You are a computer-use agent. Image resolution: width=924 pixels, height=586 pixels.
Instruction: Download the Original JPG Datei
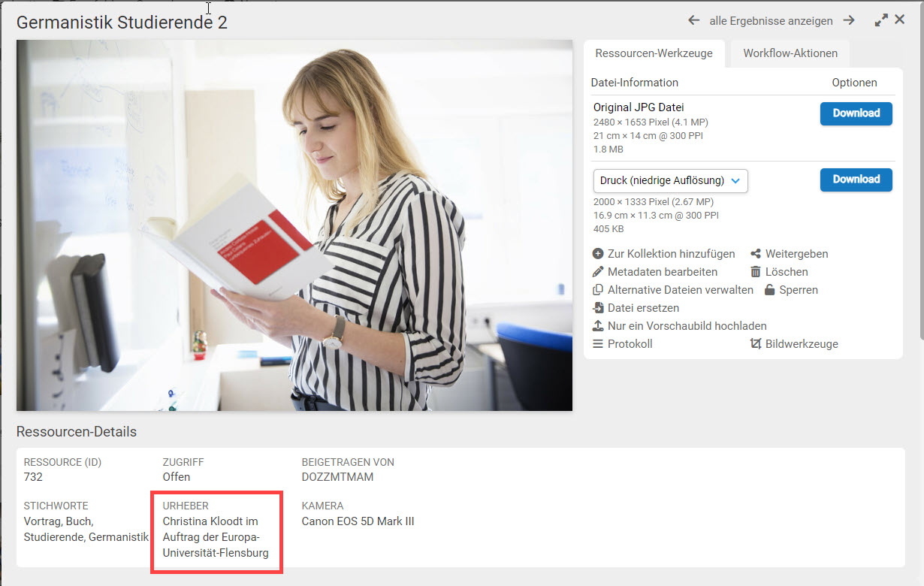(x=856, y=113)
